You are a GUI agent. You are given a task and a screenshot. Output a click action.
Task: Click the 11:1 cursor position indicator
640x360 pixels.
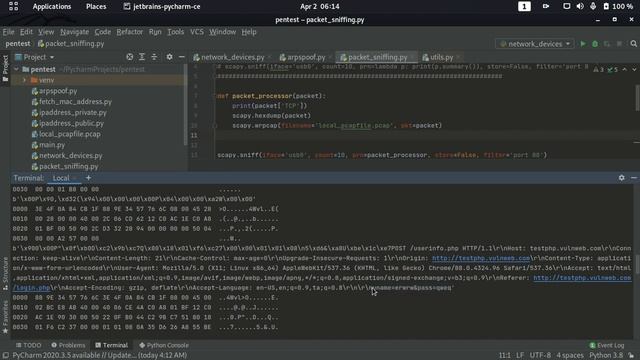tap(504, 355)
